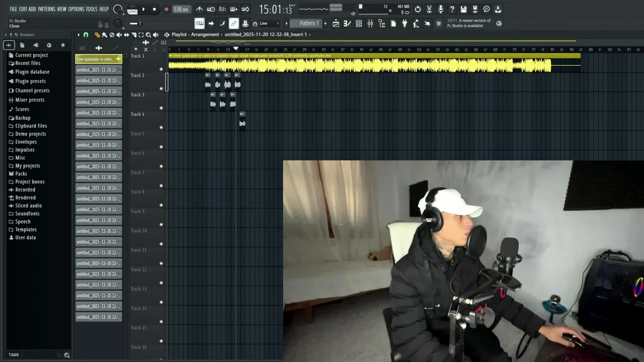
Task: Open the VIEW menu
Action: click(61, 9)
